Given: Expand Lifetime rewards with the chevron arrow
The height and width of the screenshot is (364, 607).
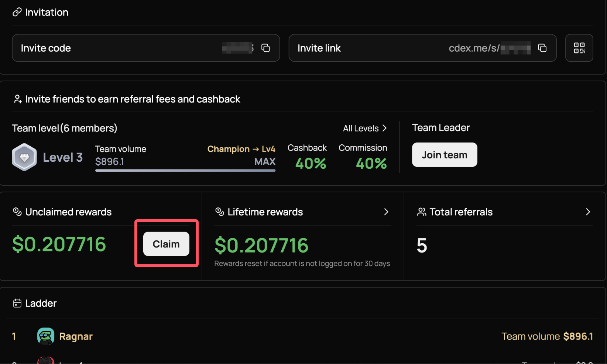Looking at the screenshot, I should tap(386, 212).
